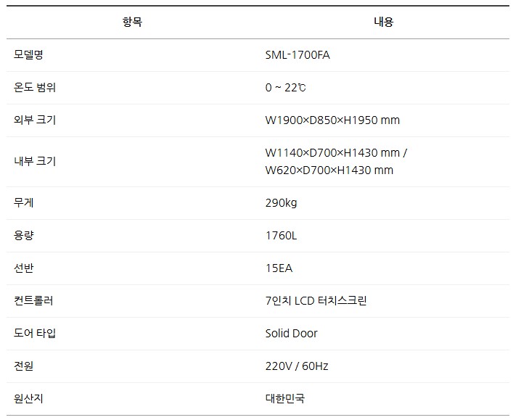Click the 내부 크기 row label

(x=35, y=161)
